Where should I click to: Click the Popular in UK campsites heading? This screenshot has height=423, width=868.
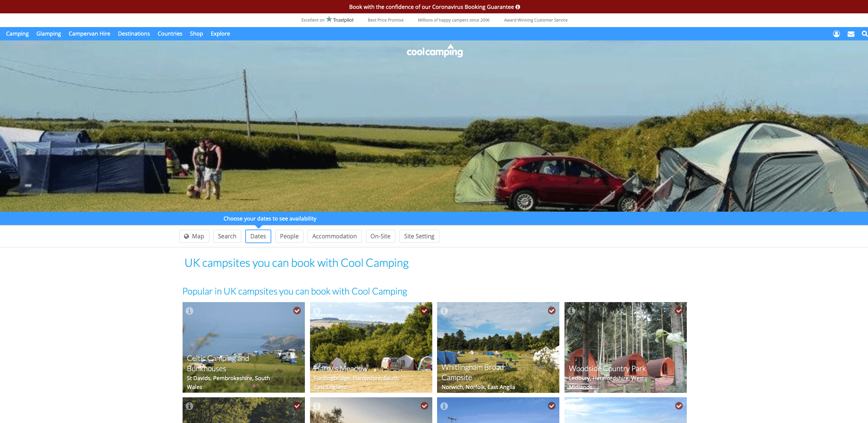[x=295, y=291]
